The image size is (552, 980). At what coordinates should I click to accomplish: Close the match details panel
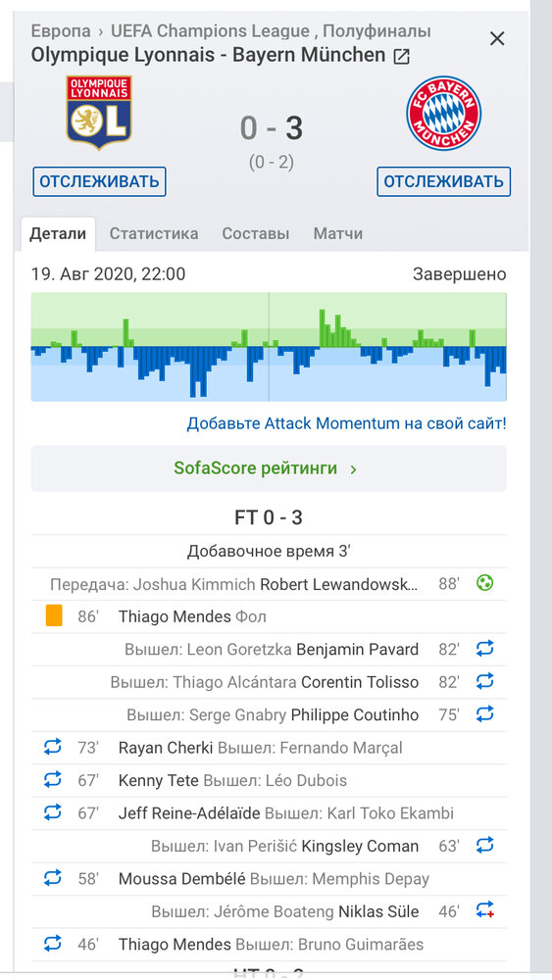497,39
